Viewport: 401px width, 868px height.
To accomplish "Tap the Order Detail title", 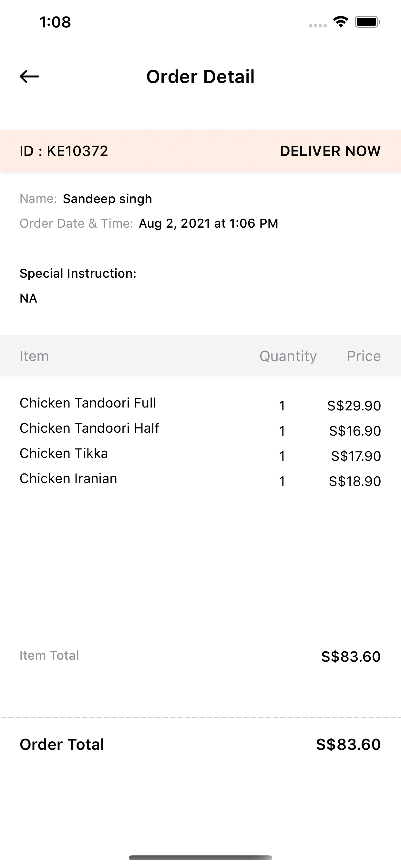I will pos(200,77).
